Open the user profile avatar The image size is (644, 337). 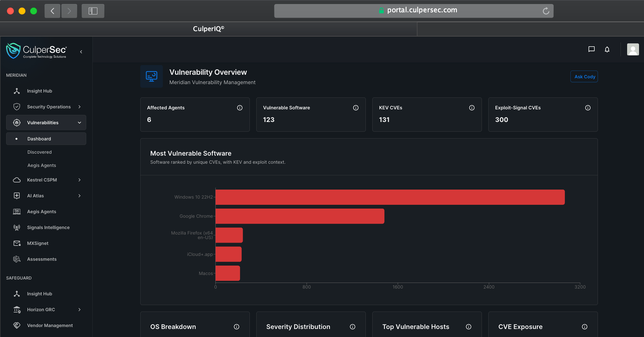[633, 49]
